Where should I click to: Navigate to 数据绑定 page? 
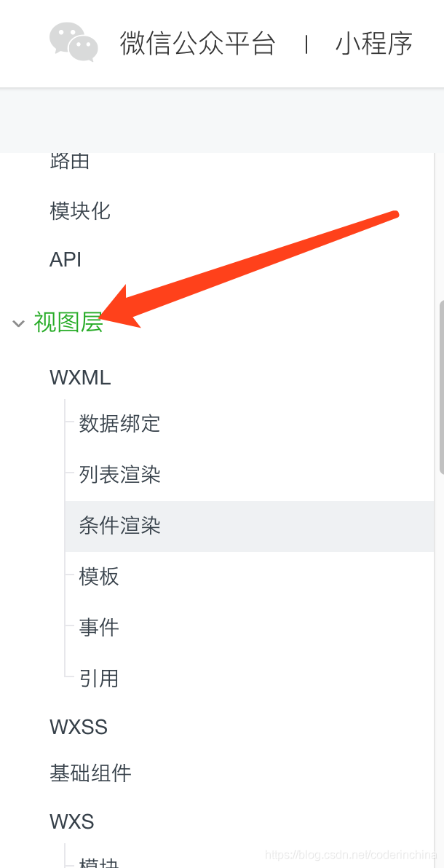(x=119, y=424)
